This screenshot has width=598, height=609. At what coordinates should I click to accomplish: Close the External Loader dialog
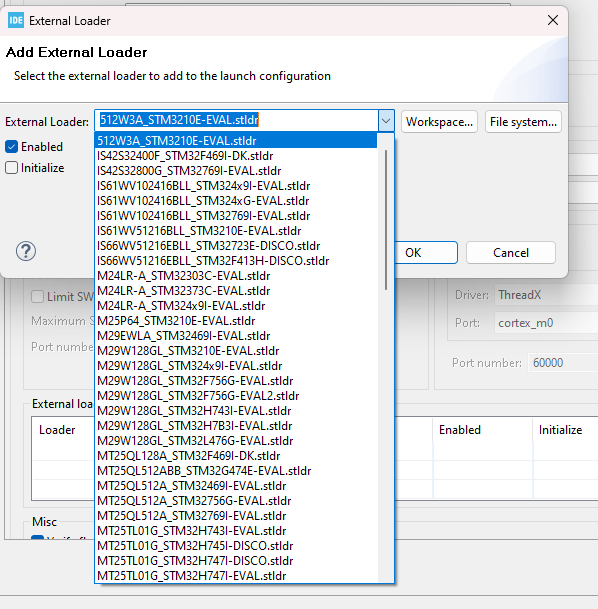(x=553, y=20)
